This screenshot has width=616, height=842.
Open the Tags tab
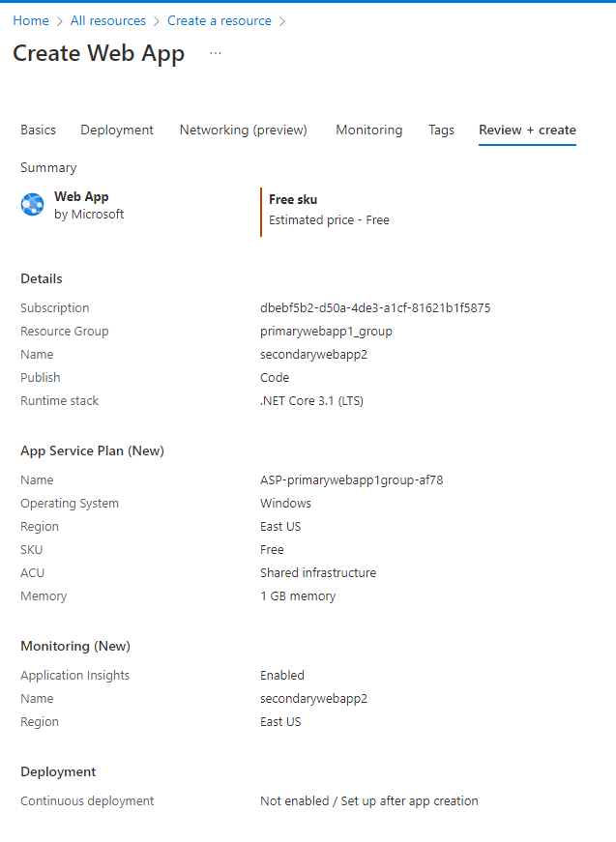click(x=441, y=130)
